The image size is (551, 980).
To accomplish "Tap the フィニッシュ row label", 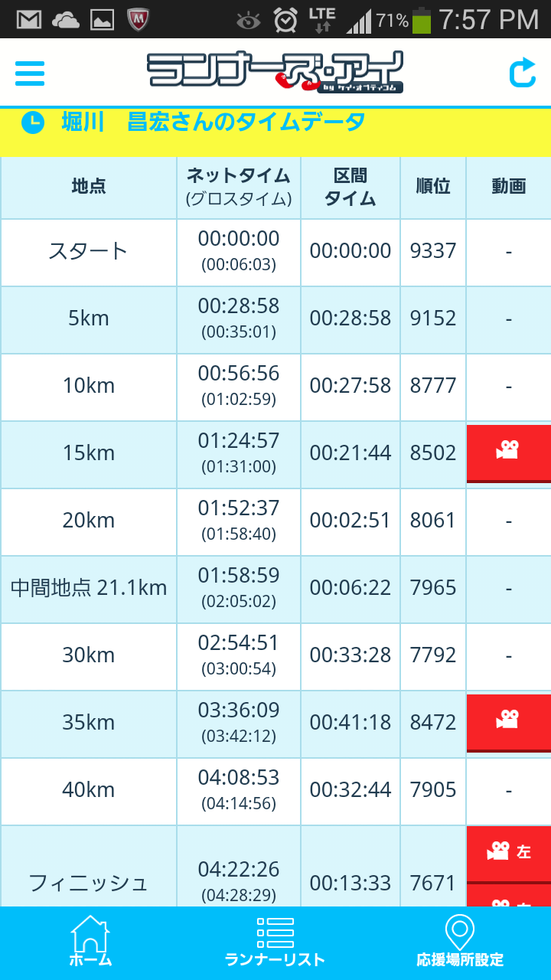I will [89, 883].
